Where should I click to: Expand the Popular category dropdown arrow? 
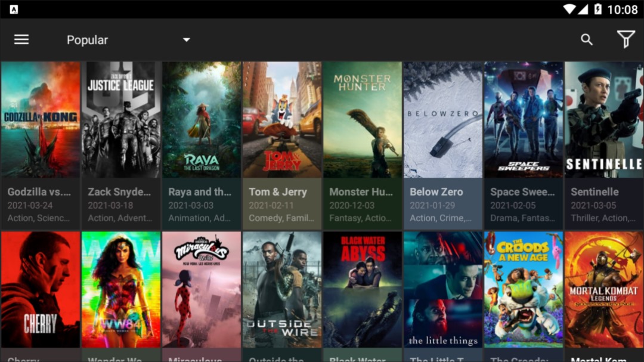[186, 40]
